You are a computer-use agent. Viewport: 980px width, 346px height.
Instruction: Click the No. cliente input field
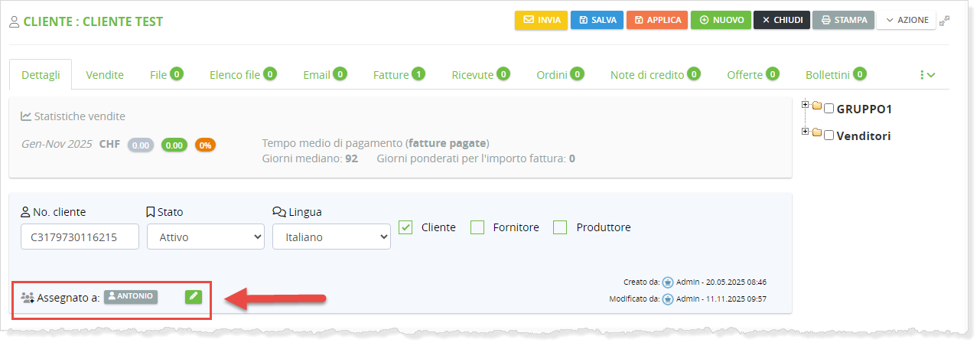(x=80, y=237)
